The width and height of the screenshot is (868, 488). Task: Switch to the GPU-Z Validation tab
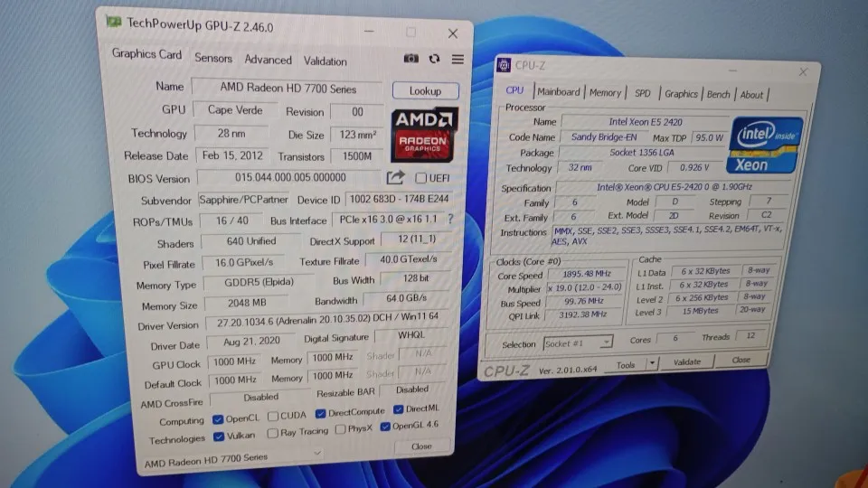click(x=325, y=61)
